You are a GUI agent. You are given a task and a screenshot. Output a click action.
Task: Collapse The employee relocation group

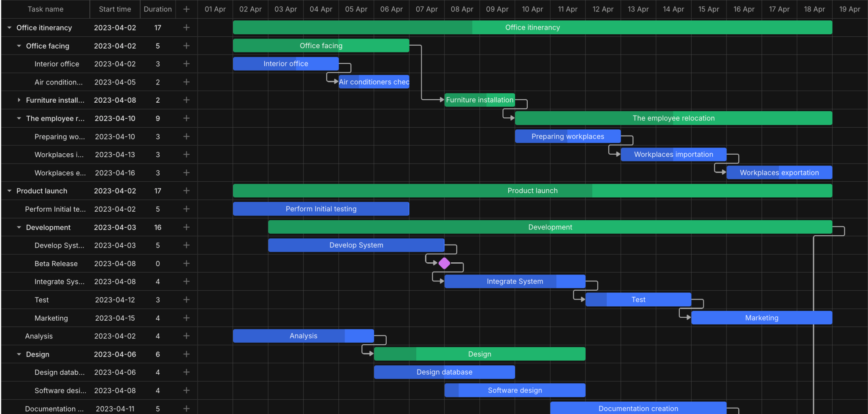[19, 118]
